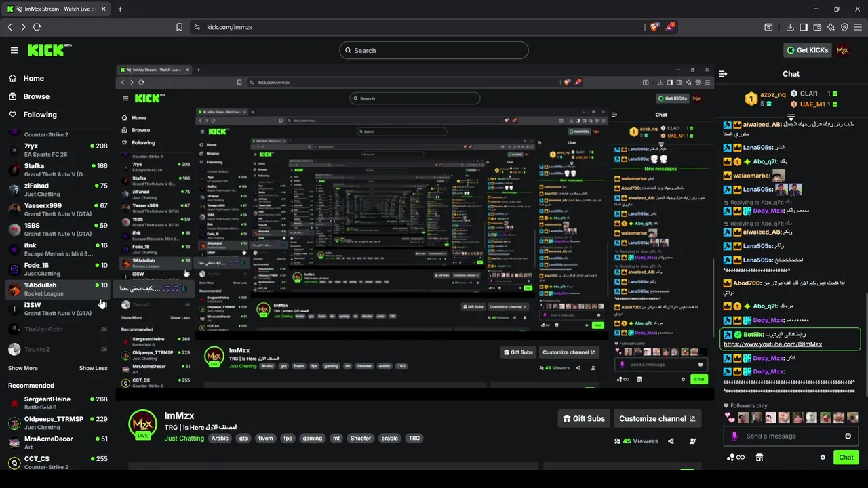868x488 pixels.
Task: Toggle the left sidebar with the hamburger icon
Action: point(14,50)
